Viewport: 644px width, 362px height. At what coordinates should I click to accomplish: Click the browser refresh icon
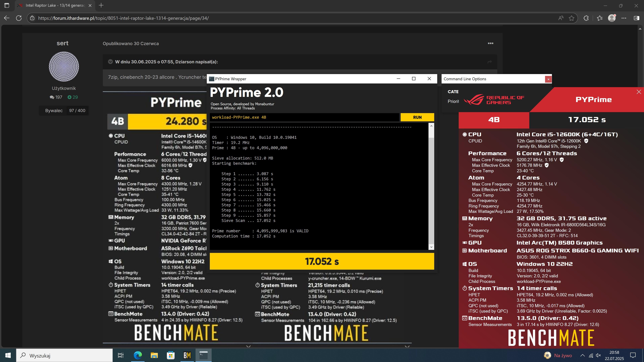pyautogui.click(x=19, y=18)
